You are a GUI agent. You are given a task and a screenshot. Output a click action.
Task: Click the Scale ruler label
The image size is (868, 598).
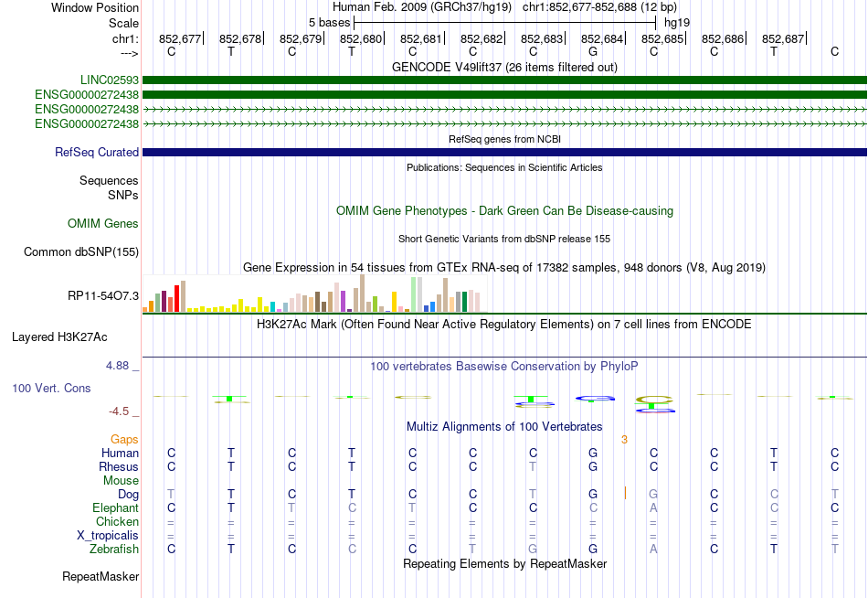click(123, 24)
